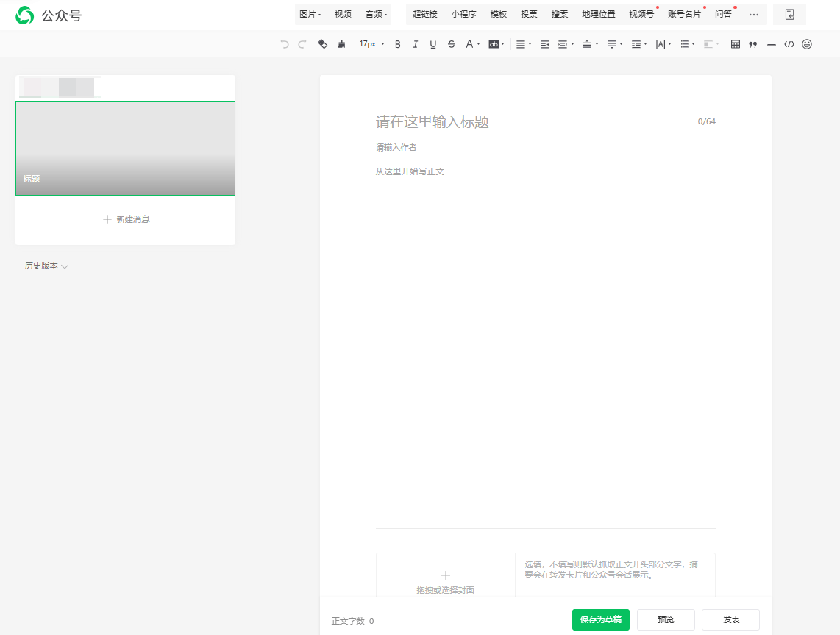Image resolution: width=840 pixels, height=635 pixels.
Task: Toggle underline formatting
Action: click(x=433, y=44)
